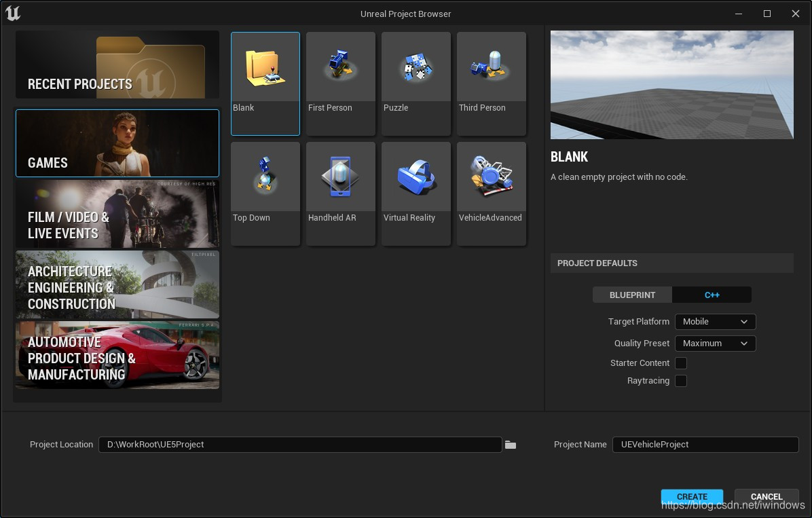Pick the Virtual Reality template
Image resolution: width=812 pixels, height=518 pixels.
click(x=416, y=193)
